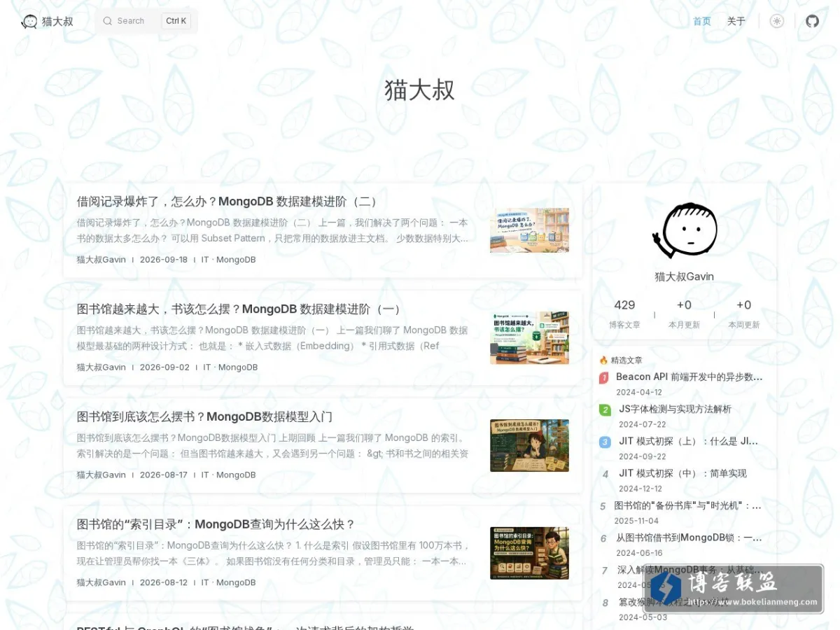Click the 猫大叔 site name in header
The height and width of the screenshot is (630, 840).
[57, 21]
